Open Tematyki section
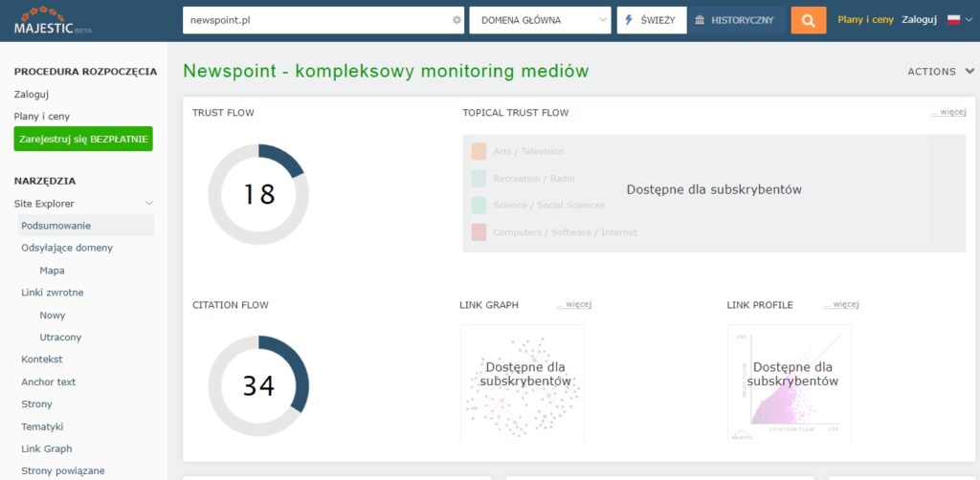Image resolution: width=980 pixels, height=480 pixels. (42, 427)
